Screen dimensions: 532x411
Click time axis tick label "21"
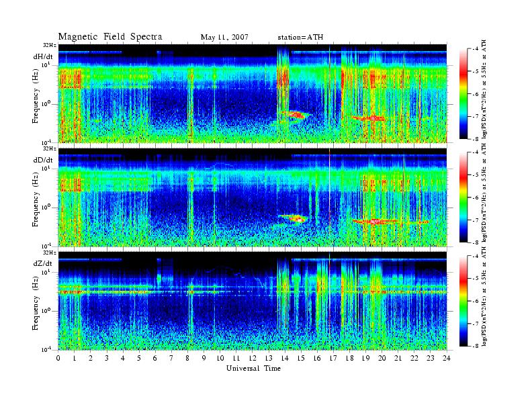pos(398,359)
